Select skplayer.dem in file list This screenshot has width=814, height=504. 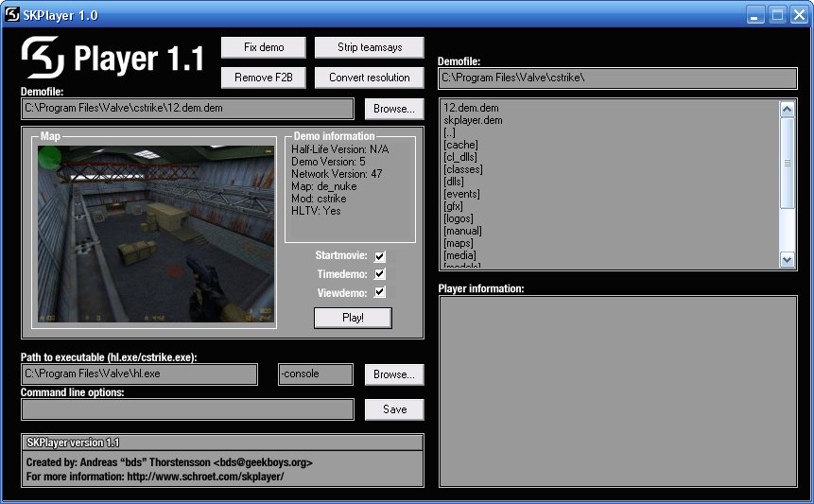coord(473,120)
